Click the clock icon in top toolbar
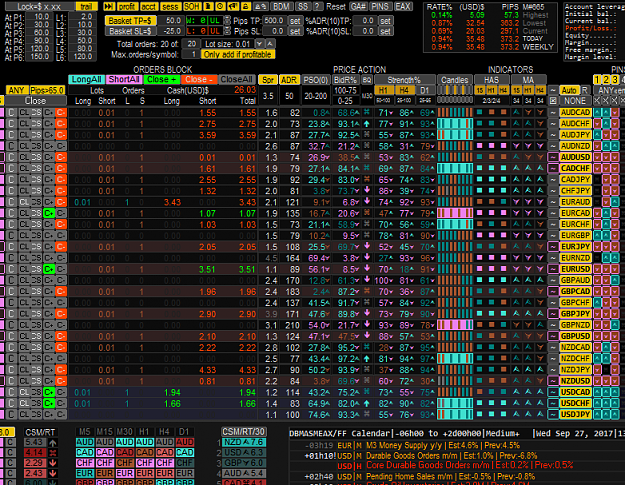This screenshot has width=625, height=485. point(220,6)
